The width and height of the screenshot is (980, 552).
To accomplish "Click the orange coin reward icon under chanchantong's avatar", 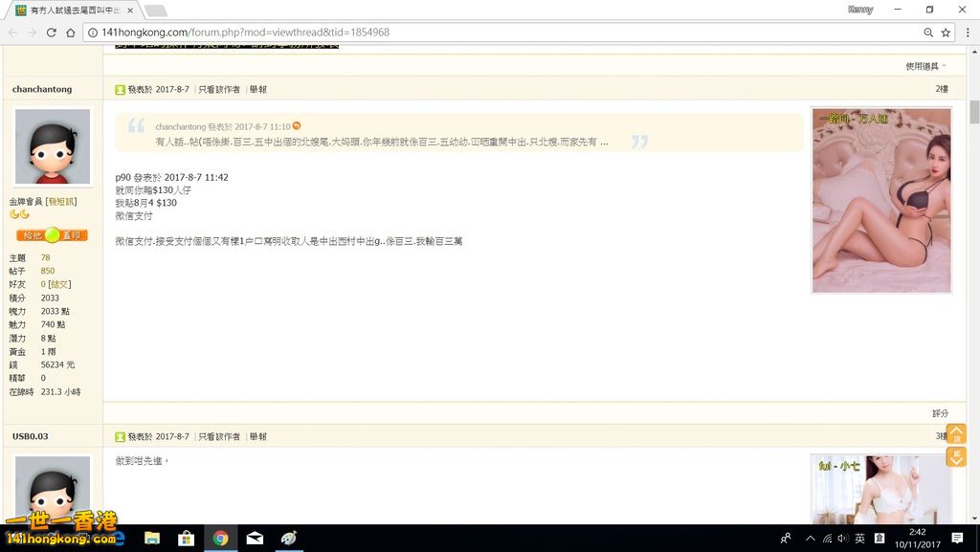I will coord(52,234).
